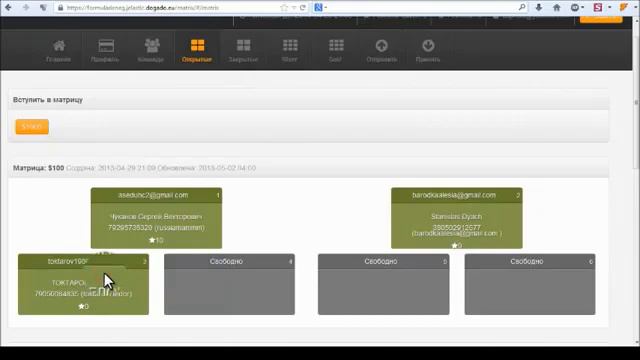Screen dimensions: 640x360
Task: Click the browser search input field
Action: (420, 7)
